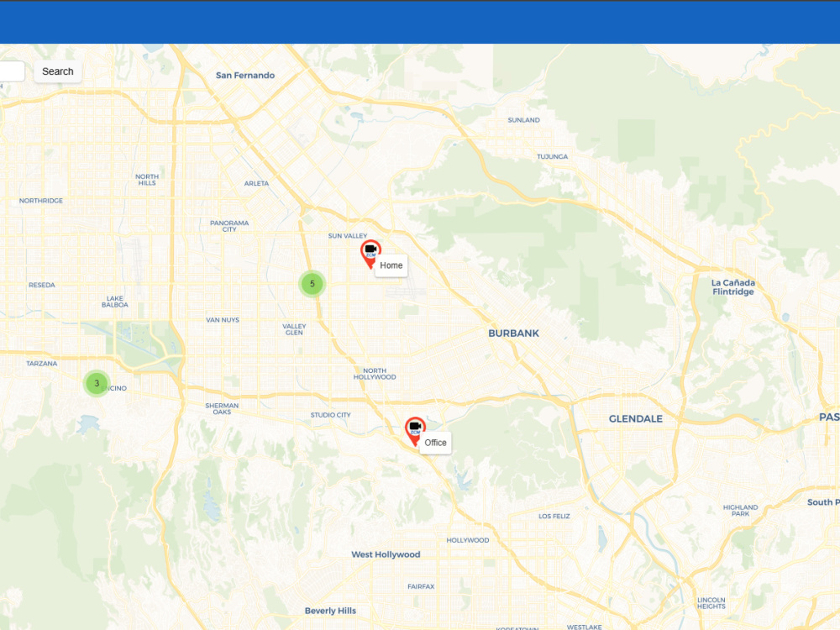Click the NORTH HILLS map label

[x=147, y=180]
